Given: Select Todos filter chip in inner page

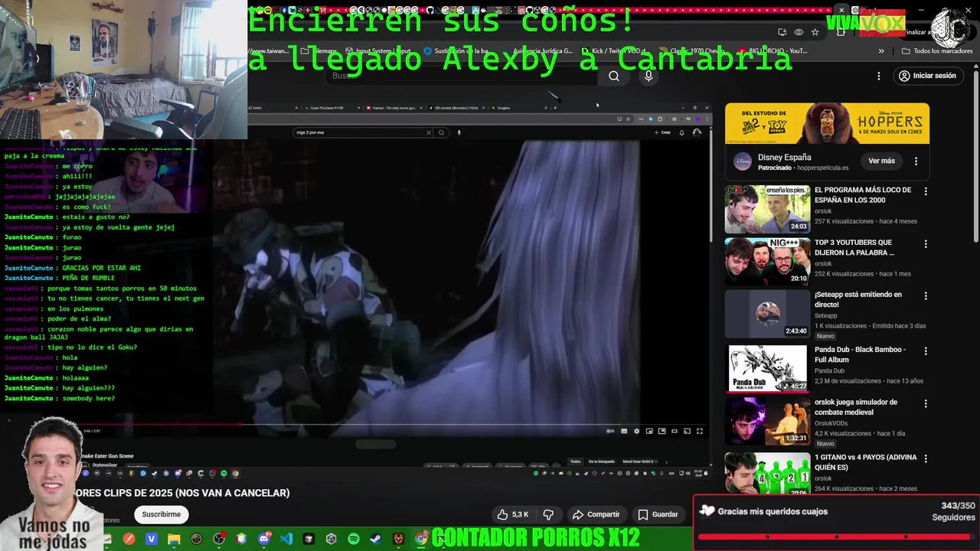Looking at the screenshot, I should 575,461.
